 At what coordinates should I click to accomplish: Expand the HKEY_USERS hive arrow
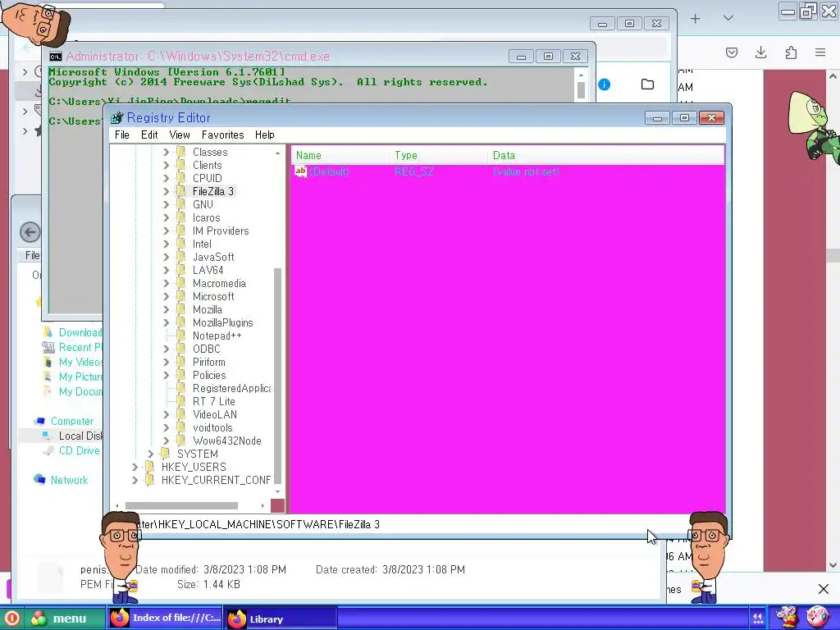tap(135, 467)
